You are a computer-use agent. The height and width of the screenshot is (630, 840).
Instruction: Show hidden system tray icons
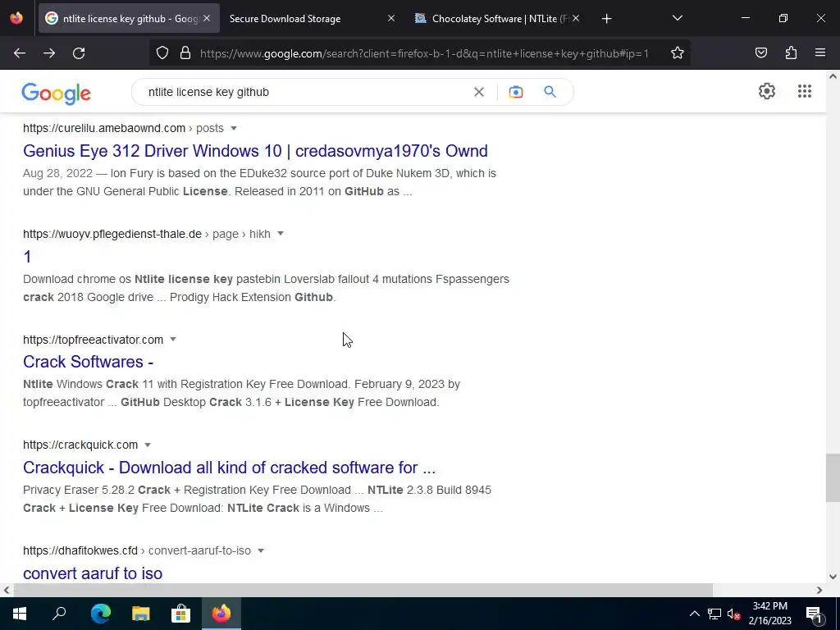tap(694, 614)
